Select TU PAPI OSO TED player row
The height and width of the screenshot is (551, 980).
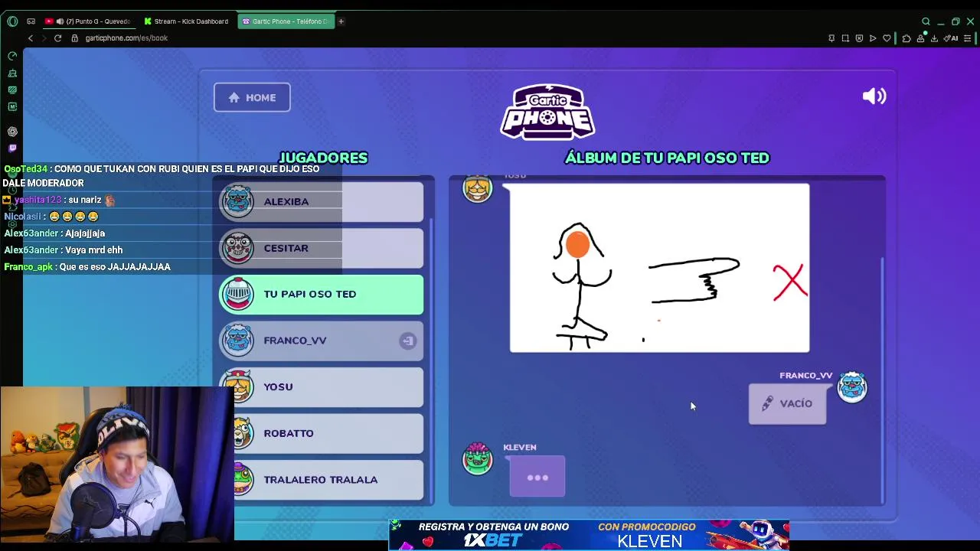[x=322, y=295]
